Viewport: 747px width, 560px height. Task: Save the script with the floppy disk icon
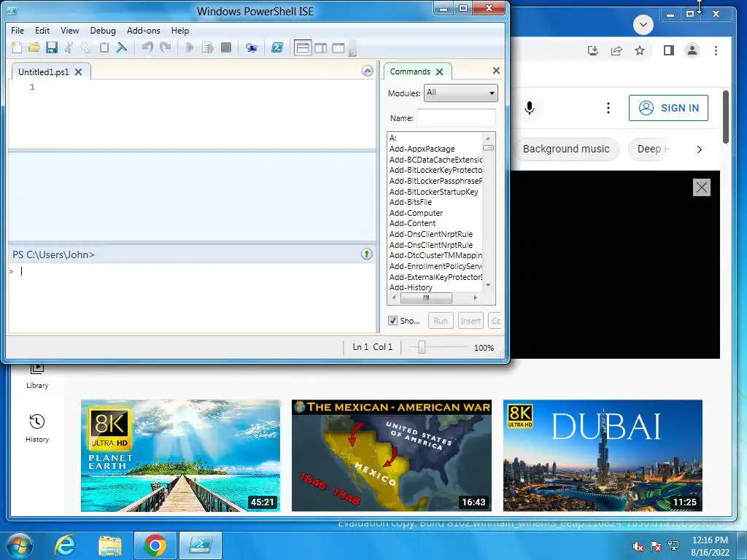click(52, 47)
